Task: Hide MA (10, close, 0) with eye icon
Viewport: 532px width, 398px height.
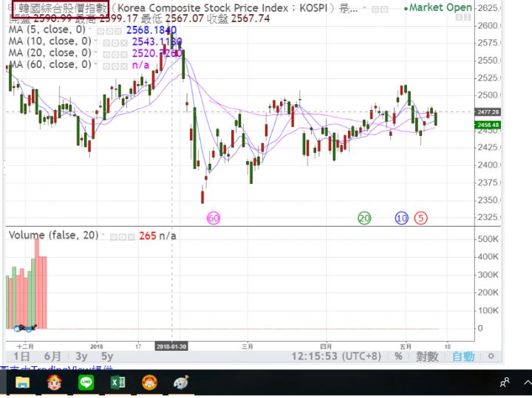Action: click(106, 44)
